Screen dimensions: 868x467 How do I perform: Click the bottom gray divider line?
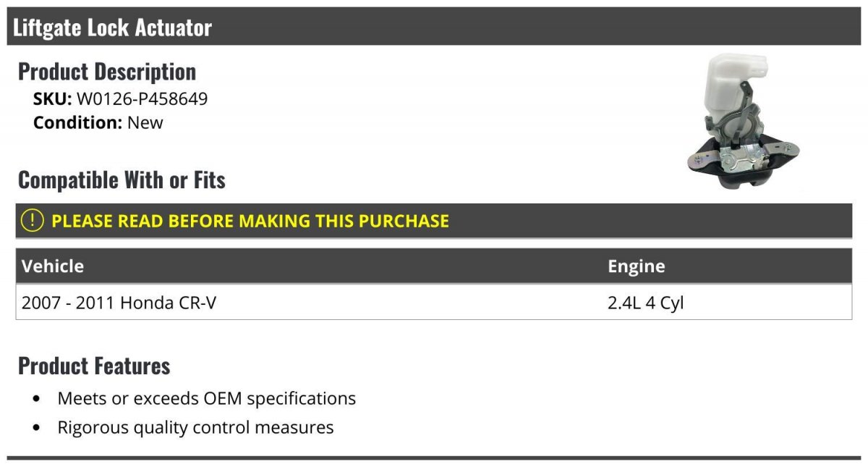click(x=434, y=458)
